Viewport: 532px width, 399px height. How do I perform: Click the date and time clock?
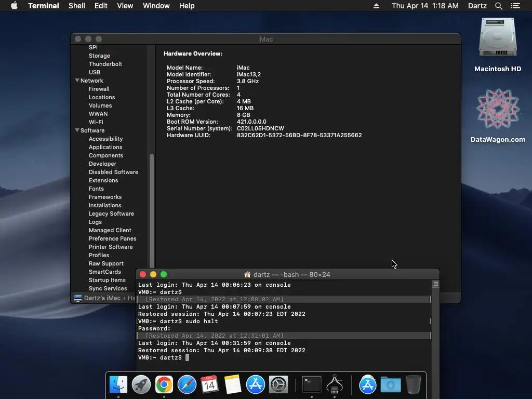pos(425,6)
